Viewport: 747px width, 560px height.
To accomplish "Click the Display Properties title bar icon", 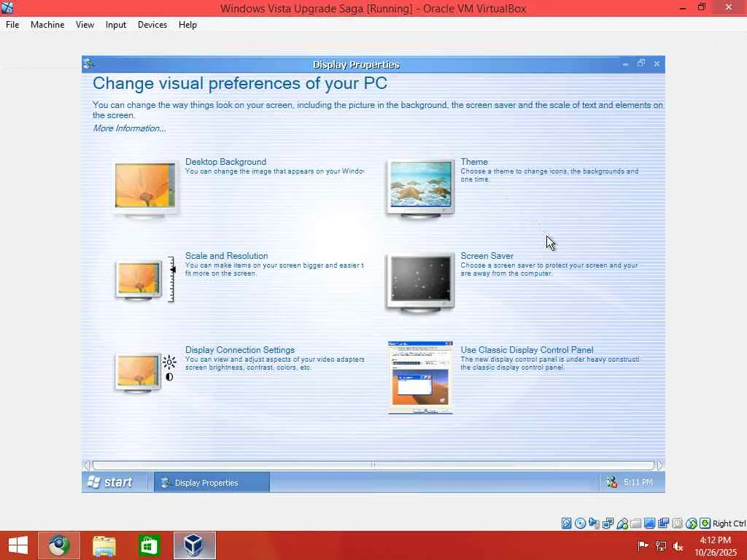I will tap(88, 63).
